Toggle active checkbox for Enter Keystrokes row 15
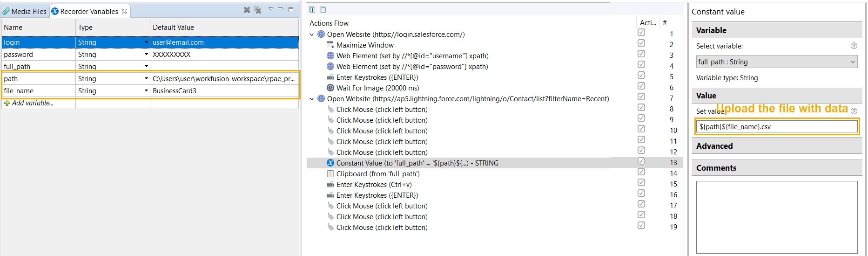Viewport: 868px width, 256px height. (x=641, y=182)
